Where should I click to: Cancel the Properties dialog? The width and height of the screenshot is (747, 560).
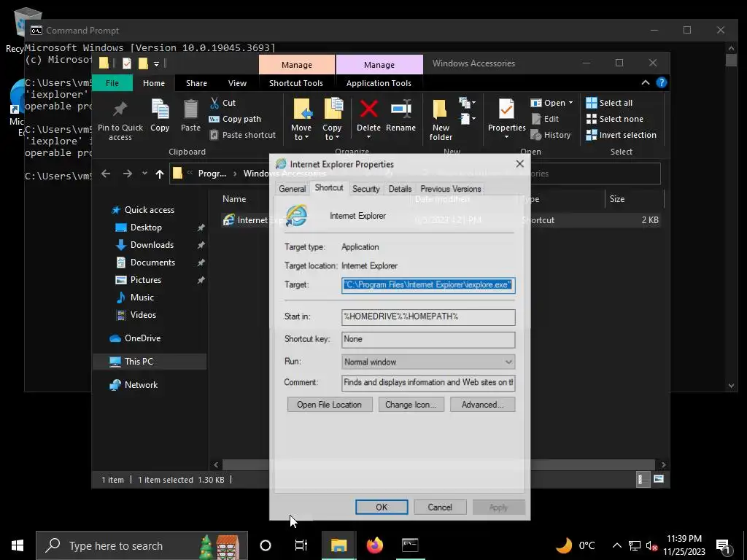(x=440, y=507)
